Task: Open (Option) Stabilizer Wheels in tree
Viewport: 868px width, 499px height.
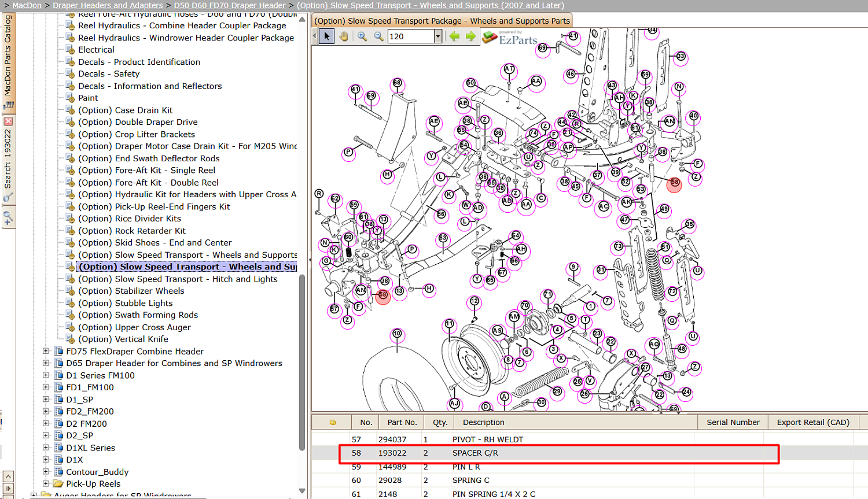Action: point(131,291)
